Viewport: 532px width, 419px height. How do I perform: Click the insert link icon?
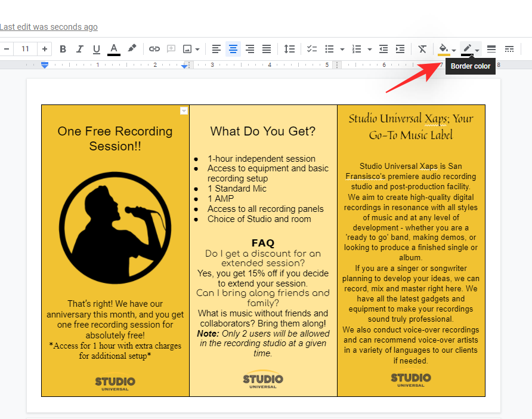pyautogui.click(x=154, y=49)
